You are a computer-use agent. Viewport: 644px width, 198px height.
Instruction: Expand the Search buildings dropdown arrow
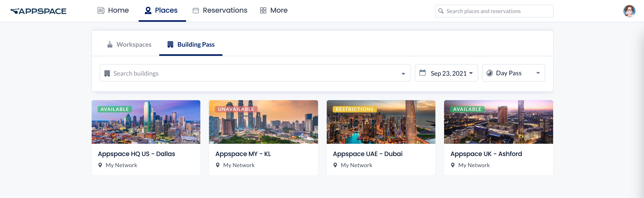403,73
